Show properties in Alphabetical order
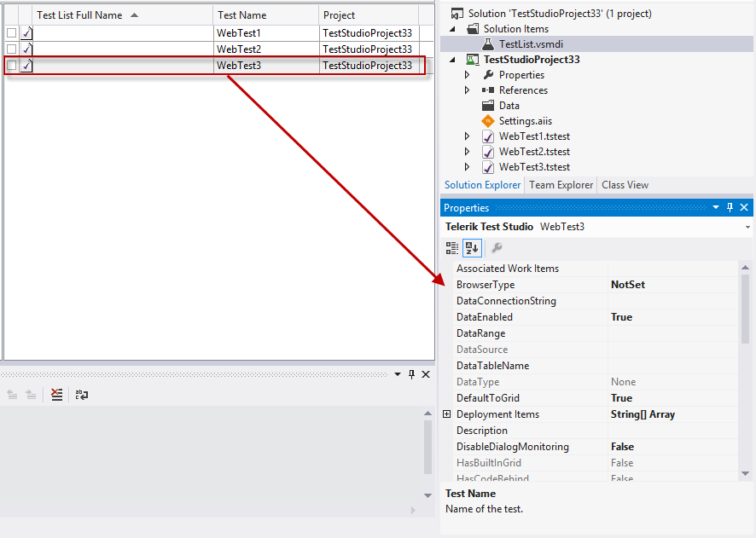 [472, 248]
